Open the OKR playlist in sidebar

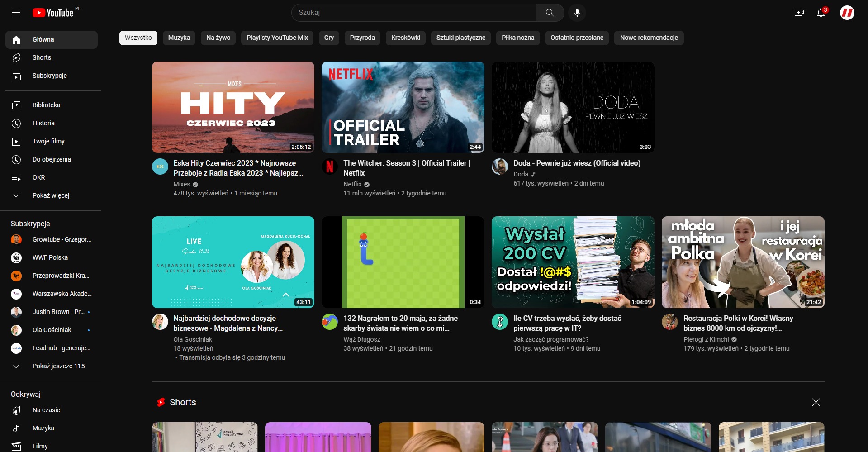[52, 177]
